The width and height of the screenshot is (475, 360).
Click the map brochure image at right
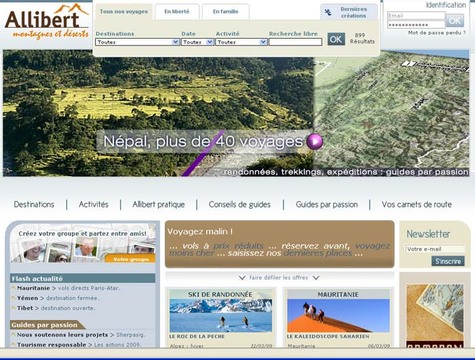coord(435,316)
